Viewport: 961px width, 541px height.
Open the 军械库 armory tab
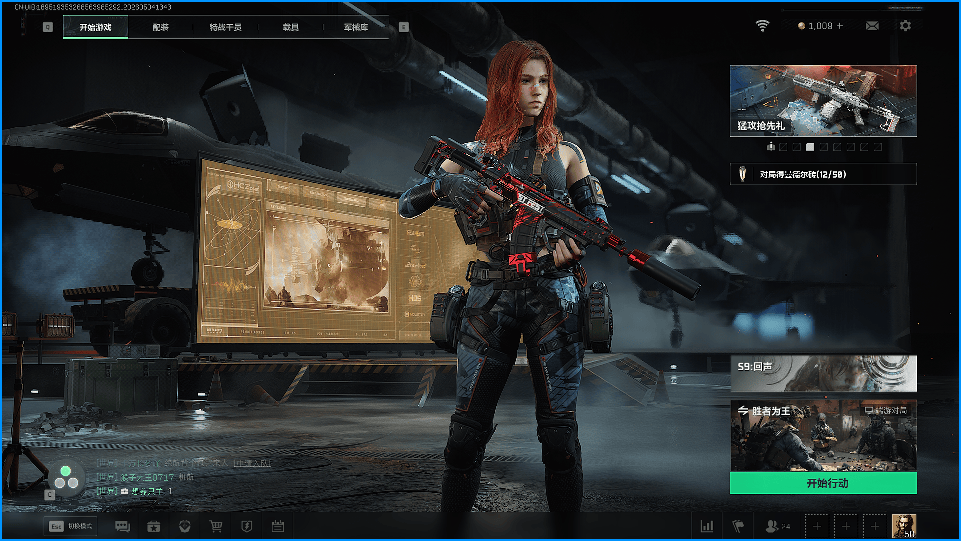(355, 27)
